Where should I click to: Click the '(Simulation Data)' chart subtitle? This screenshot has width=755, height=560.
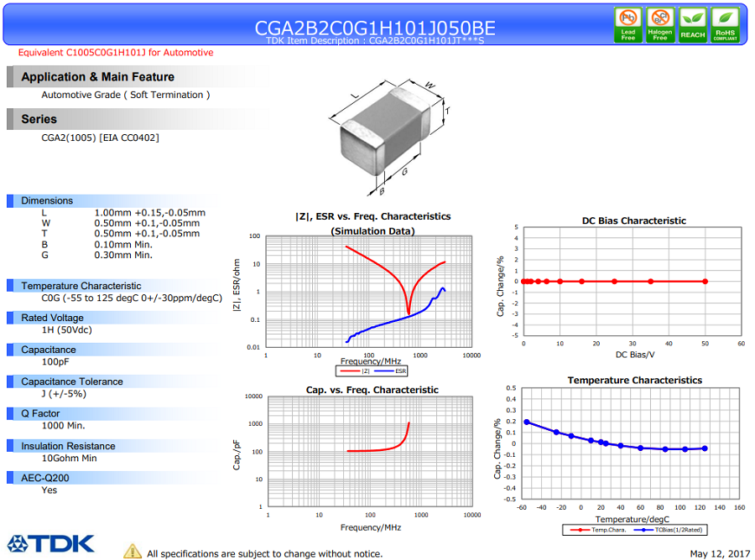click(x=373, y=231)
